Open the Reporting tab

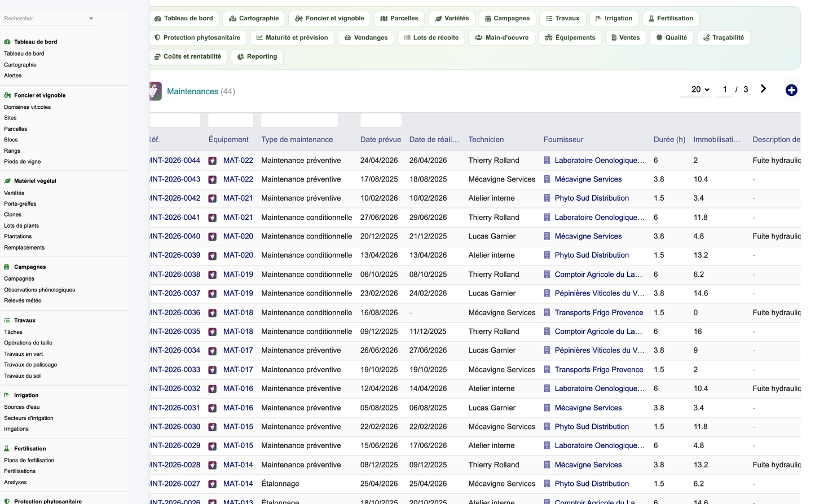(257, 56)
